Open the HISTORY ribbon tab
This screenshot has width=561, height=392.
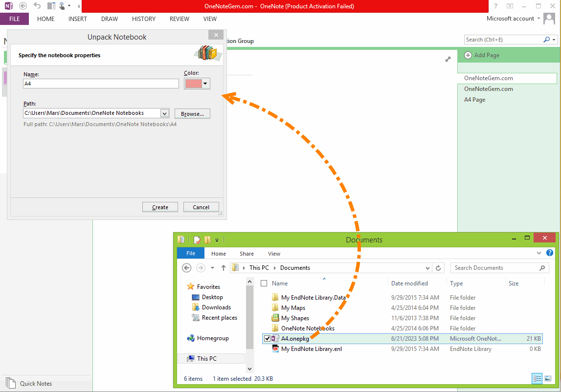pos(144,19)
